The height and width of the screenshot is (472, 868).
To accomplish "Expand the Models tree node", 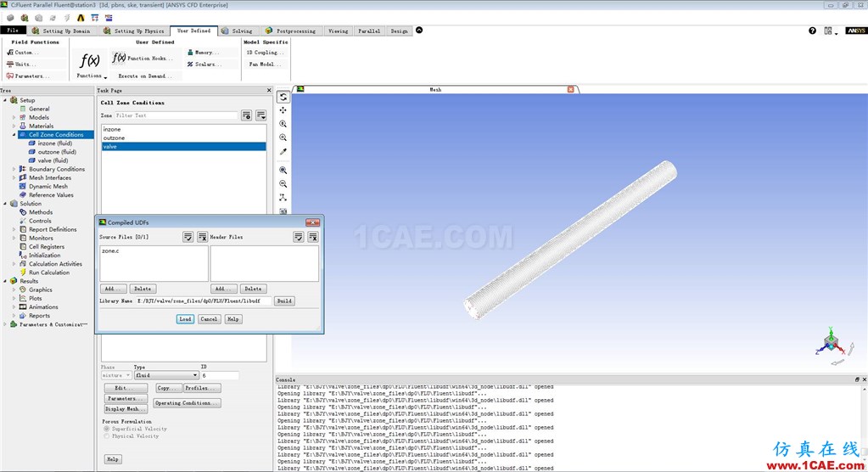I will coord(14,117).
